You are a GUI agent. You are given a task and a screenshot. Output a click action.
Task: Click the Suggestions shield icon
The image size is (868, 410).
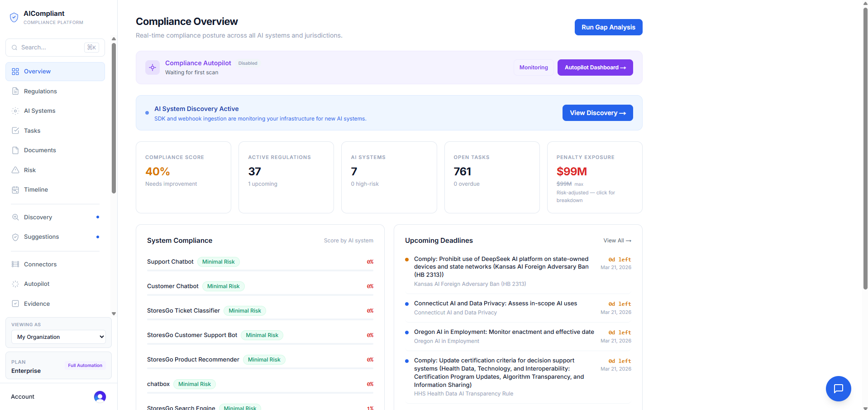15,237
